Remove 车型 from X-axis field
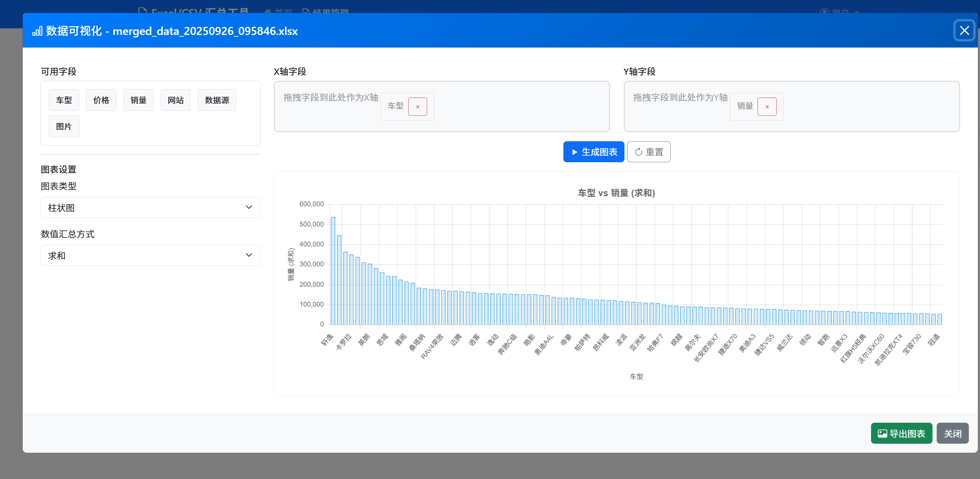The width and height of the screenshot is (980, 479). [417, 107]
